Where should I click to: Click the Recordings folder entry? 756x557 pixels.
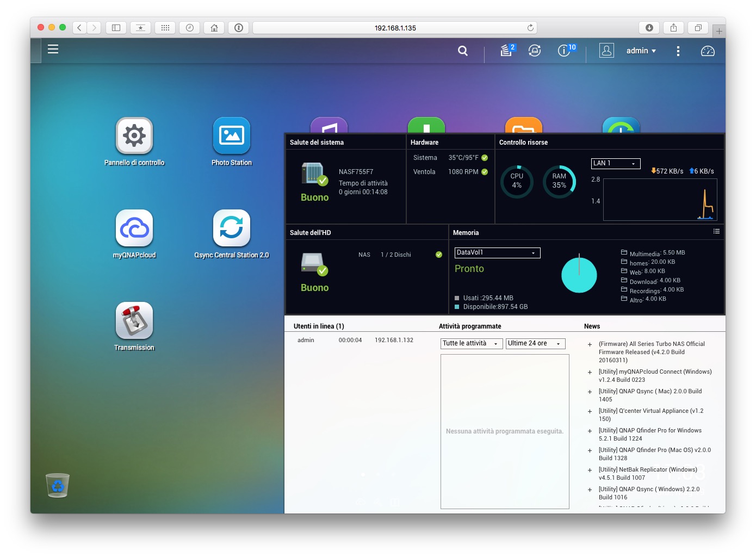pyautogui.click(x=653, y=290)
